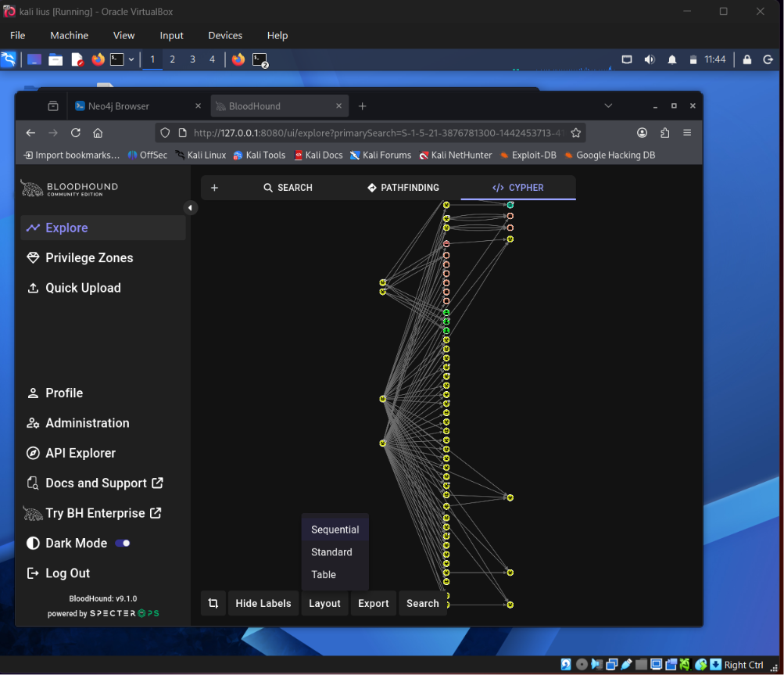Click the clock showing 11:44
This screenshot has width=784, height=675.
[715, 59]
